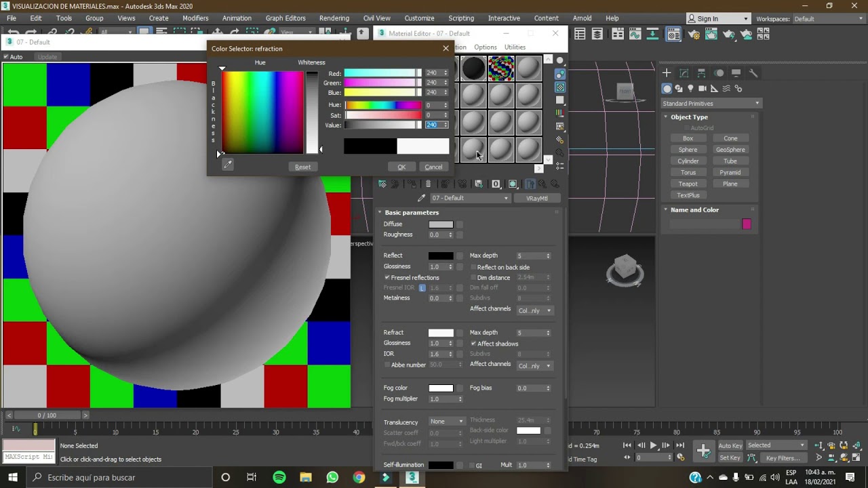The width and height of the screenshot is (868, 488).
Task: Toggle the Fresnel IOR lock L button
Action: point(422,288)
